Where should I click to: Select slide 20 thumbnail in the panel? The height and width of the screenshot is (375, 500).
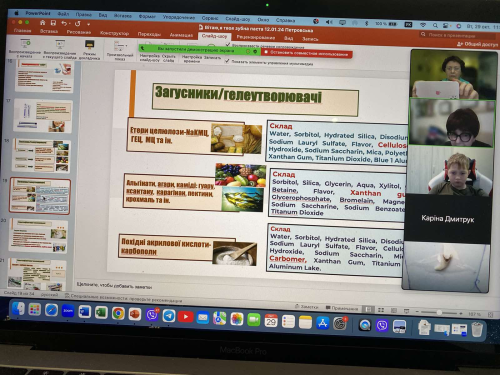[39, 236]
